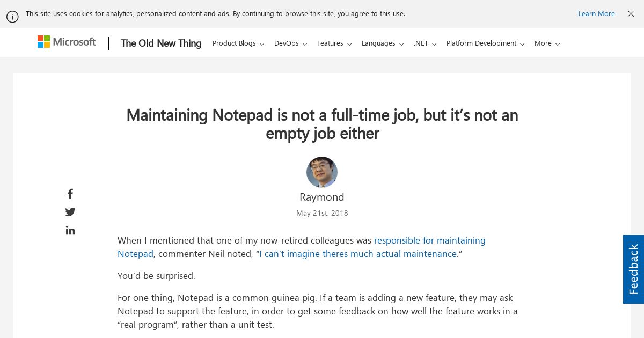The image size is (644, 338).
Task: Open the "I can't imagine theres much" link
Action: (358, 254)
